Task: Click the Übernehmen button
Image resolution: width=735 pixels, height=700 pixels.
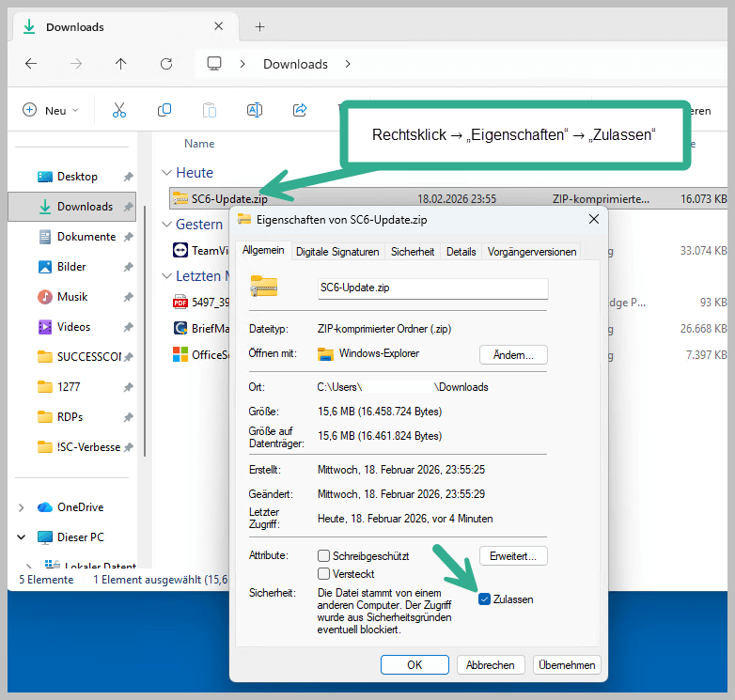Action: (567, 665)
